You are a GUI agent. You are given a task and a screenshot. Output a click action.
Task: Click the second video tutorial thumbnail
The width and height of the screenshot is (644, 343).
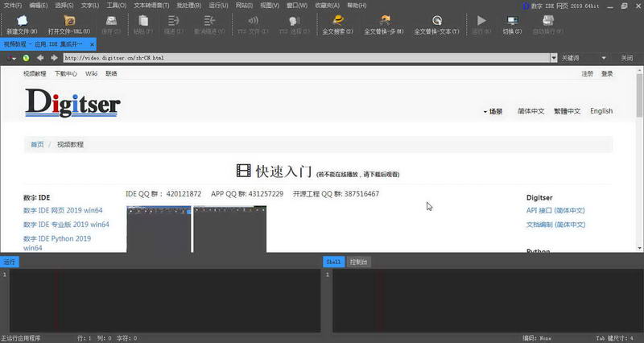pos(230,229)
